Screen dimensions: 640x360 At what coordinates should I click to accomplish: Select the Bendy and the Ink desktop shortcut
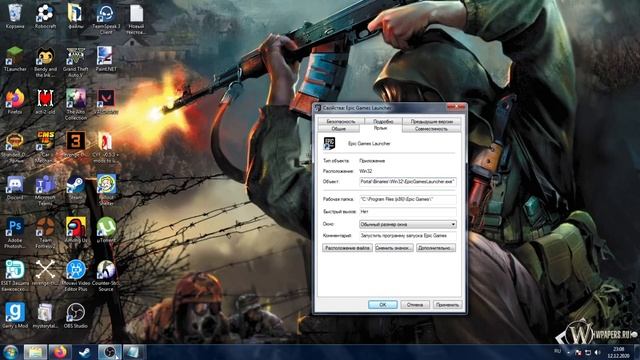click(x=45, y=62)
